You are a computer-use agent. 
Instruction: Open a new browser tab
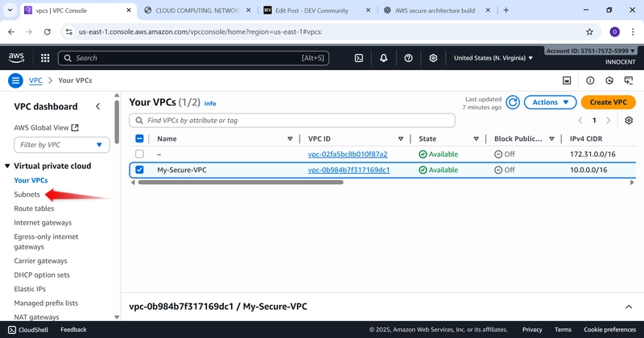(506, 10)
